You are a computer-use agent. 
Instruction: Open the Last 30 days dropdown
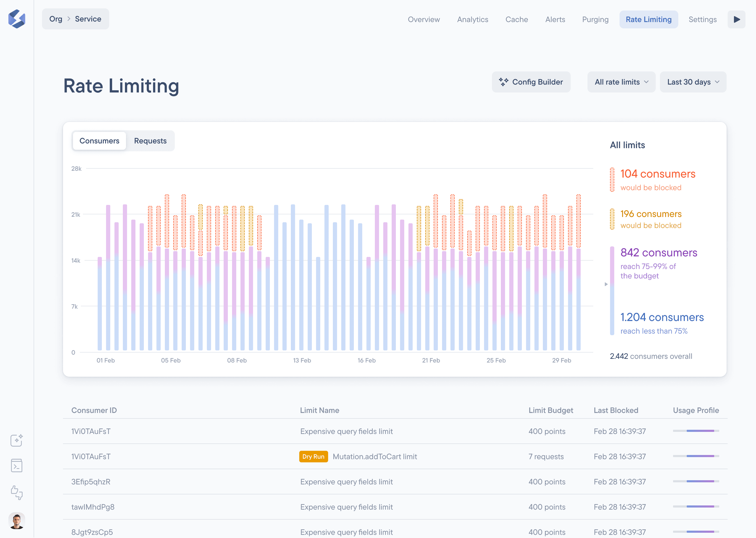(x=693, y=81)
